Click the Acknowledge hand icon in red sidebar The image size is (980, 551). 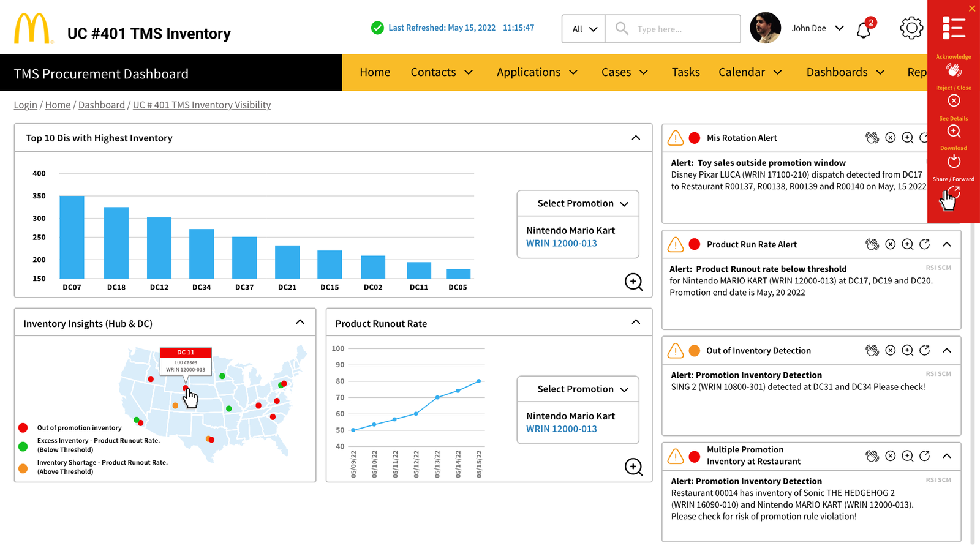954,70
